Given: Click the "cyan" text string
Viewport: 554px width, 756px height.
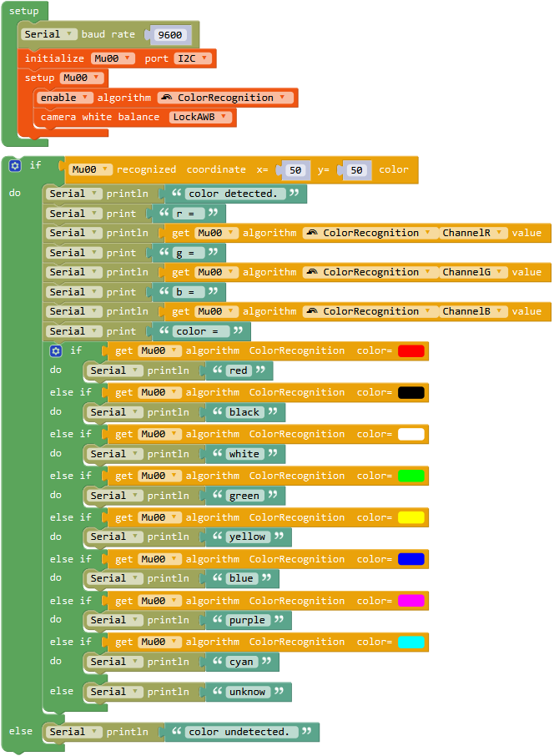Looking at the screenshot, I should tap(242, 662).
